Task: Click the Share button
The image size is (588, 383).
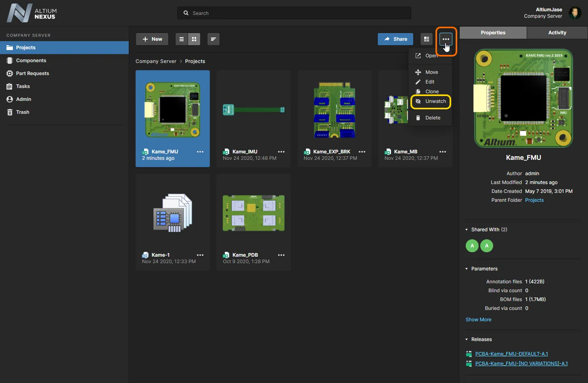Action: (x=395, y=39)
